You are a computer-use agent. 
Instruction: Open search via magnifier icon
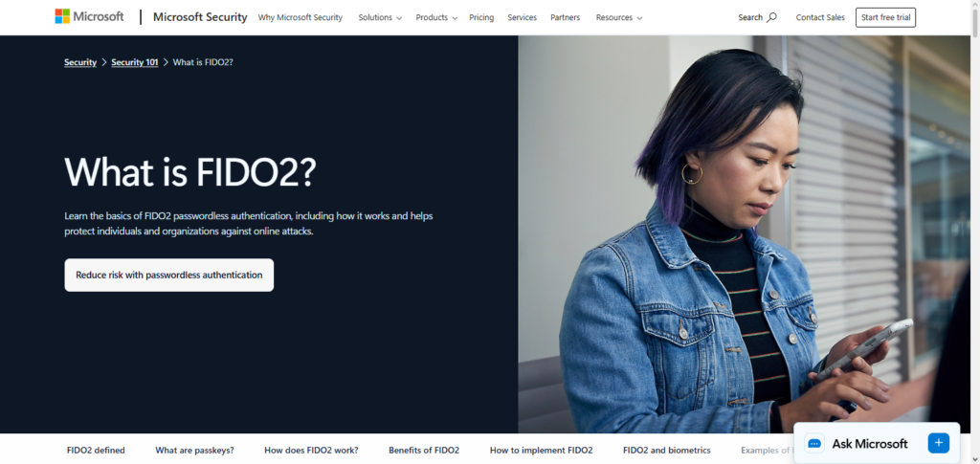pyautogui.click(x=772, y=17)
